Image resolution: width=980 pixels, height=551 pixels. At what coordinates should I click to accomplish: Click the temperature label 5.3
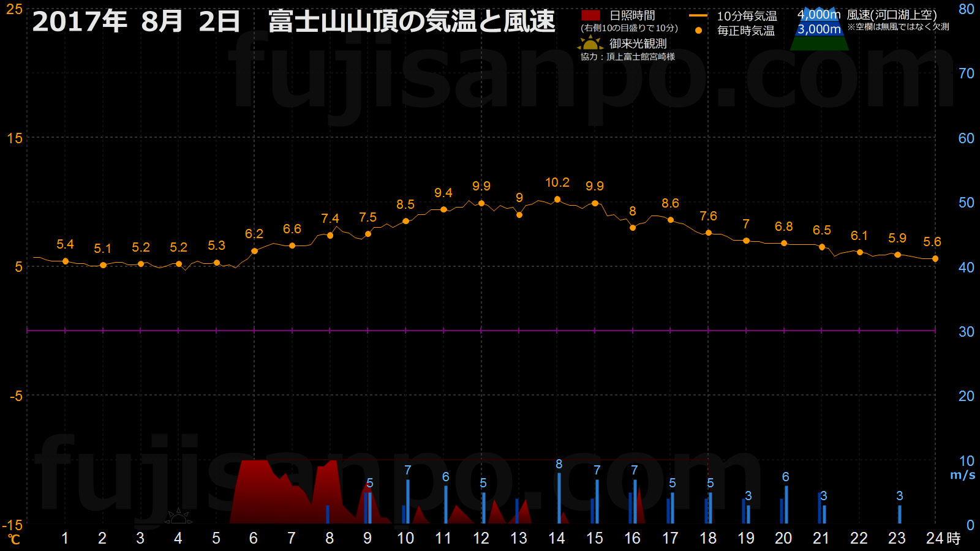216,246
